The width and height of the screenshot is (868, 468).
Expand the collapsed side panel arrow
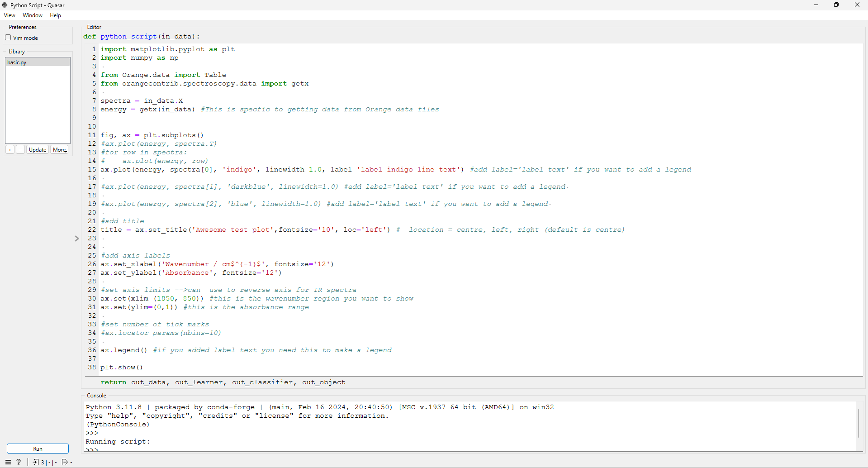(x=77, y=239)
